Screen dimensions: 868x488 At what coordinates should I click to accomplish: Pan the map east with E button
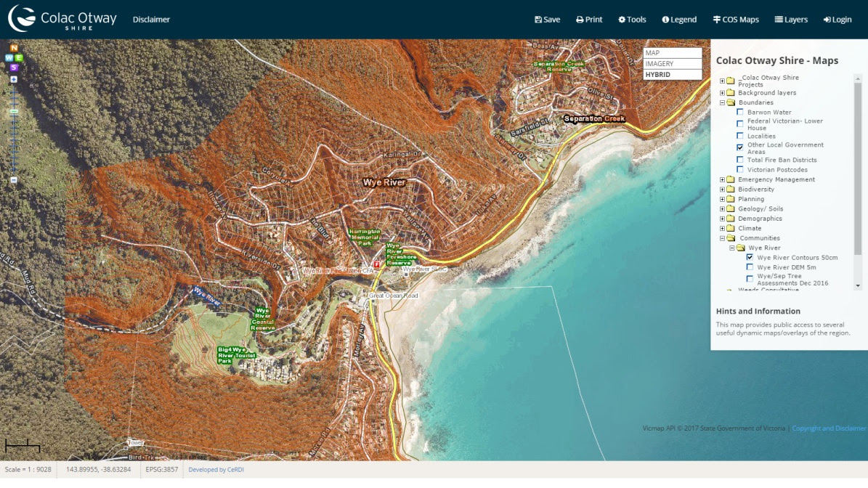(19, 57)
